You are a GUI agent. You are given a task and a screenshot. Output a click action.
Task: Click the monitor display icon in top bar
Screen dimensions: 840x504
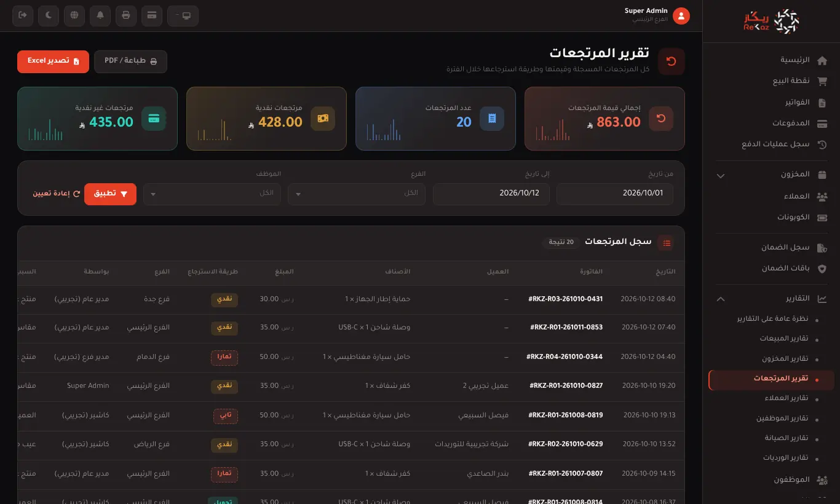pos(183,15)
